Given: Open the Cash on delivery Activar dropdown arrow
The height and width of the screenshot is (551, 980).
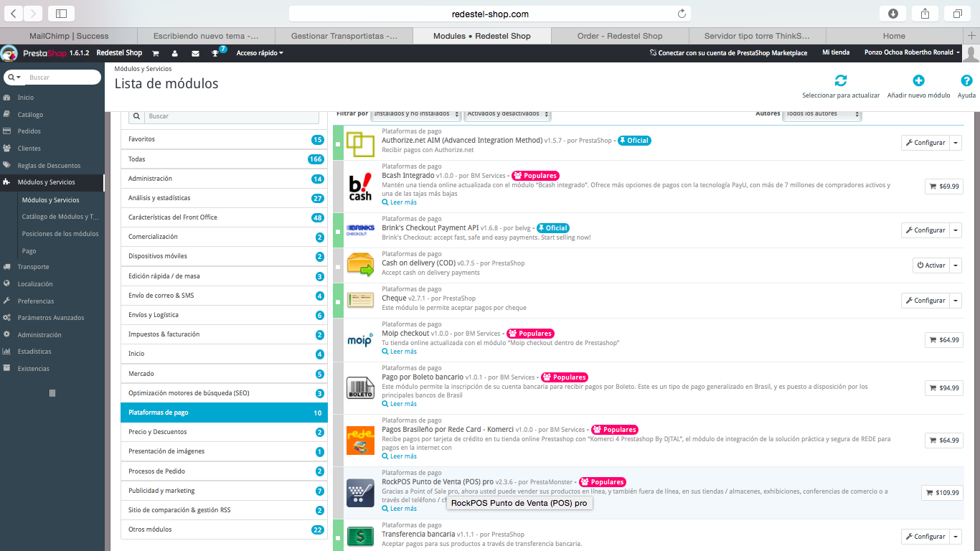Looking at the screenshot, I should pos(956,265).
